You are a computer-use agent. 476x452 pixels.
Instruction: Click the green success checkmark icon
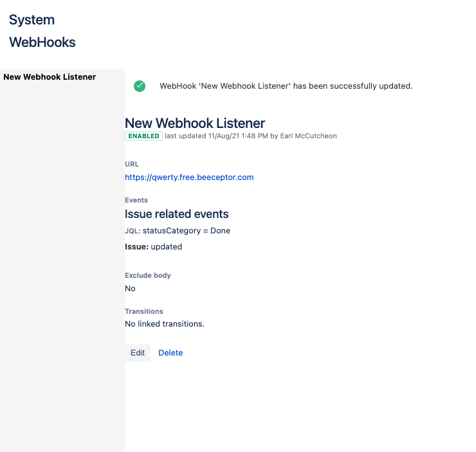click(x=140, y=86)
